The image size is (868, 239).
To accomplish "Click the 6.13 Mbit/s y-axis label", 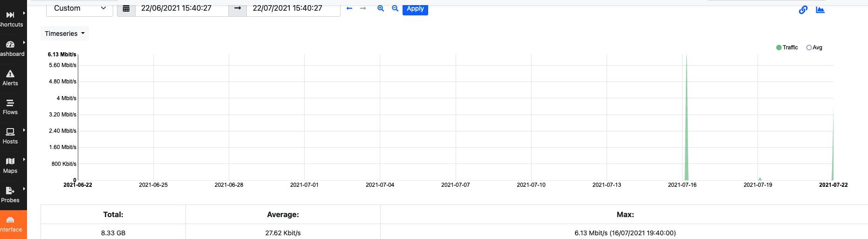I will 62,55.
